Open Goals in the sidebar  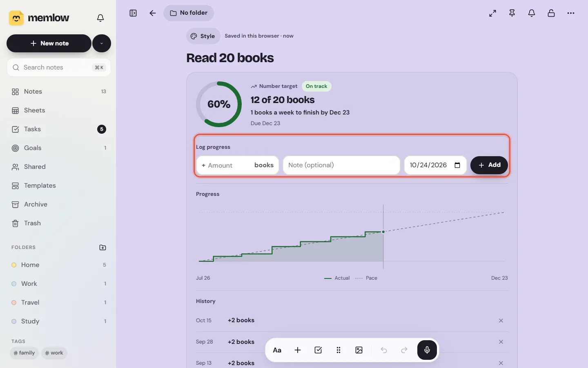[59, 148]
